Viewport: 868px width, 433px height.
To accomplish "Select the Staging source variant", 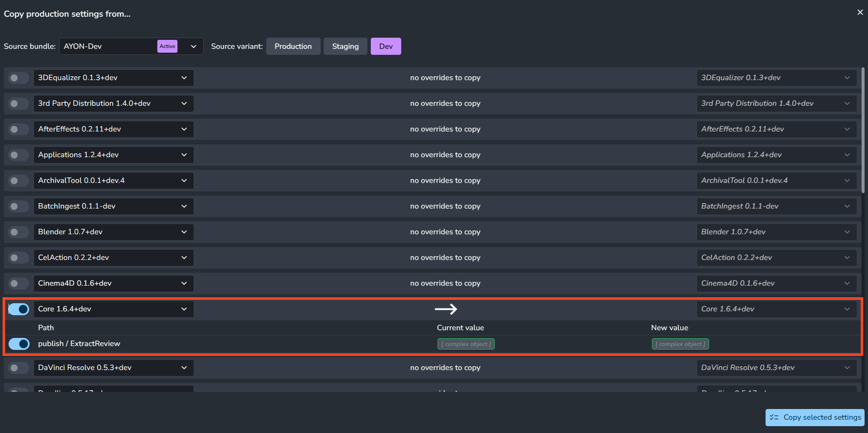I will [x=345, y=46].
